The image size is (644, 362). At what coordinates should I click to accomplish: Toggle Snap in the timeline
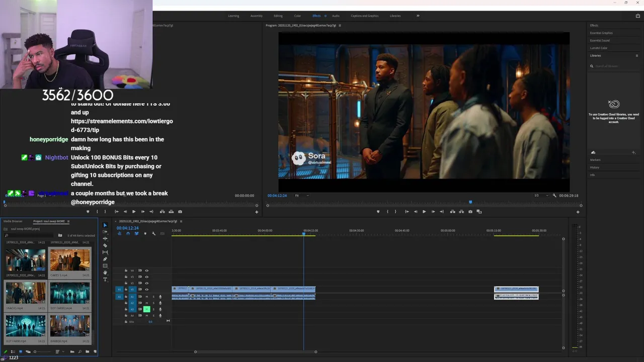[128, 233]
